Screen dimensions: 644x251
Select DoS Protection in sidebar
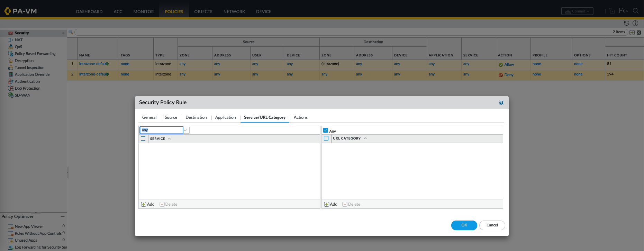pyautogui.click(x=27, y=88)
